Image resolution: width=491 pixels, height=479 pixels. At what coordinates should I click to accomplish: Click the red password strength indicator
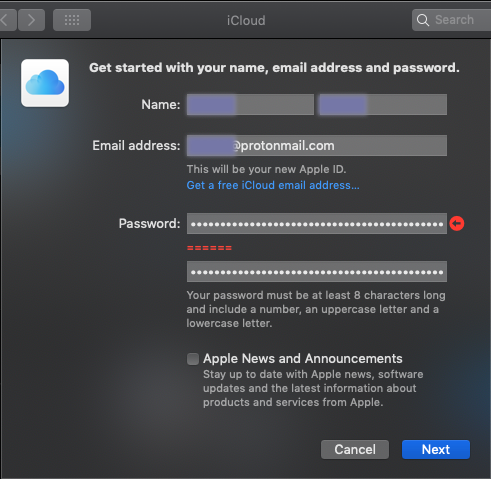pyautogui.click(x=209, y=248)
